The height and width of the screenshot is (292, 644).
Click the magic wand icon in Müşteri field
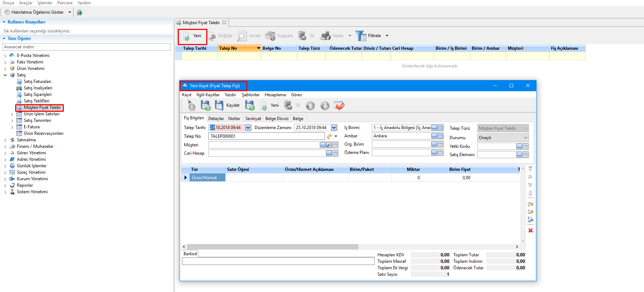329,145
